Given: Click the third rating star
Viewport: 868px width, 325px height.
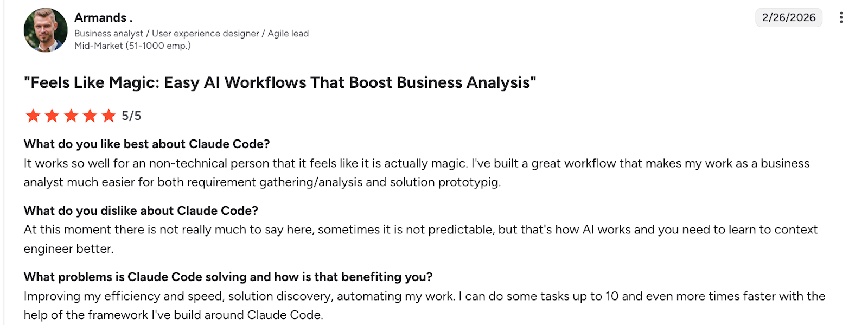Looking at the screenshot, I should coord(71,116).
